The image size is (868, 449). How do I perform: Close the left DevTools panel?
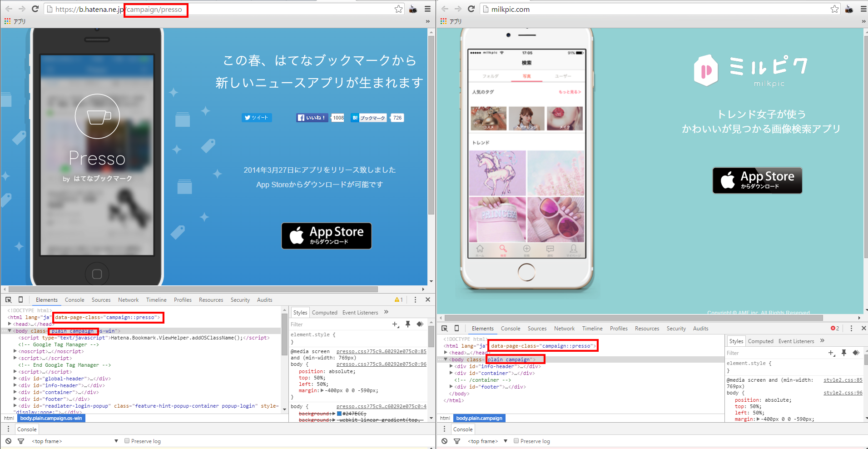pos(427,300)
